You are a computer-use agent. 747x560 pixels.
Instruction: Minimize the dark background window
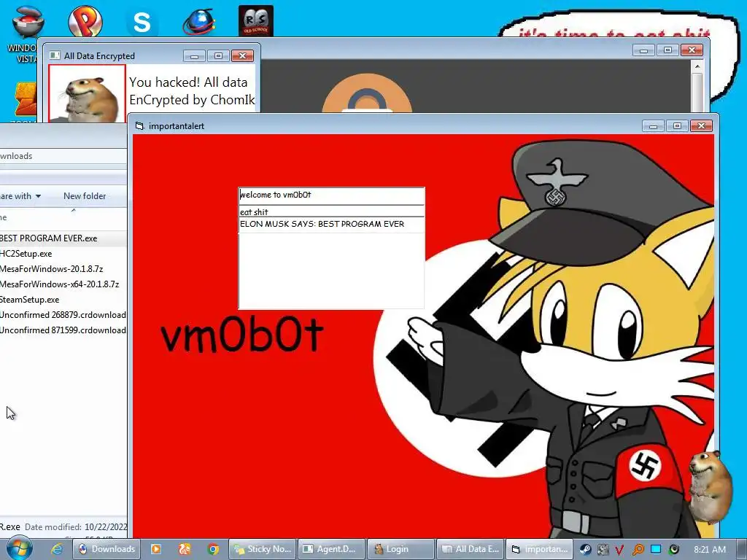pyautogui.click(x=643, y=50)
